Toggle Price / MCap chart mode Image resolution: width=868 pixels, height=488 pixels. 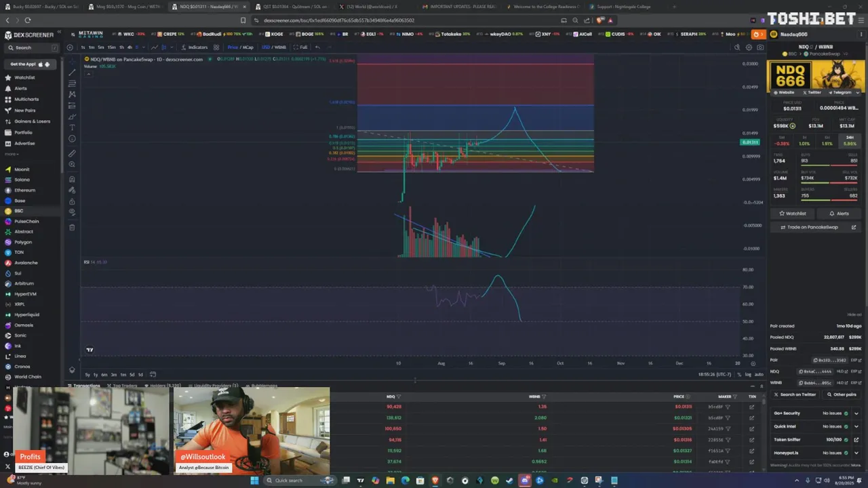tap(241, 47)
